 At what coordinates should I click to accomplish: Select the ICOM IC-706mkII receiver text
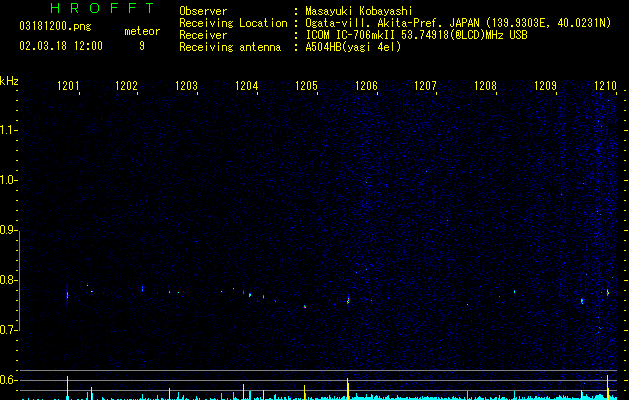[352, 35]
